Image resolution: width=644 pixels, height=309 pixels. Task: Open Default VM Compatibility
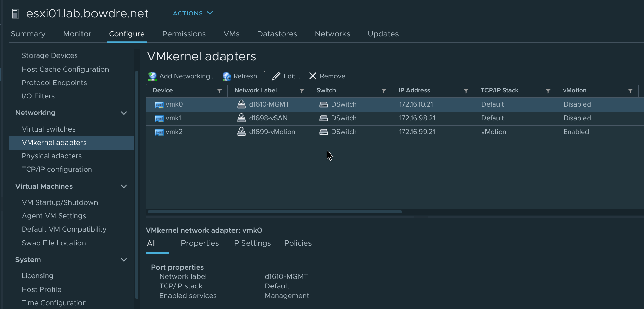point(64,229)
